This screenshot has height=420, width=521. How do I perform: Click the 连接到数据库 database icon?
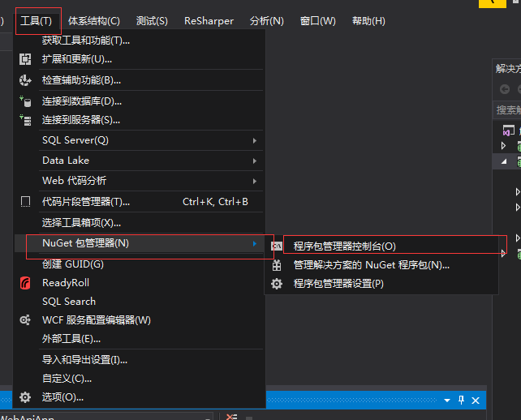point(25,101)
